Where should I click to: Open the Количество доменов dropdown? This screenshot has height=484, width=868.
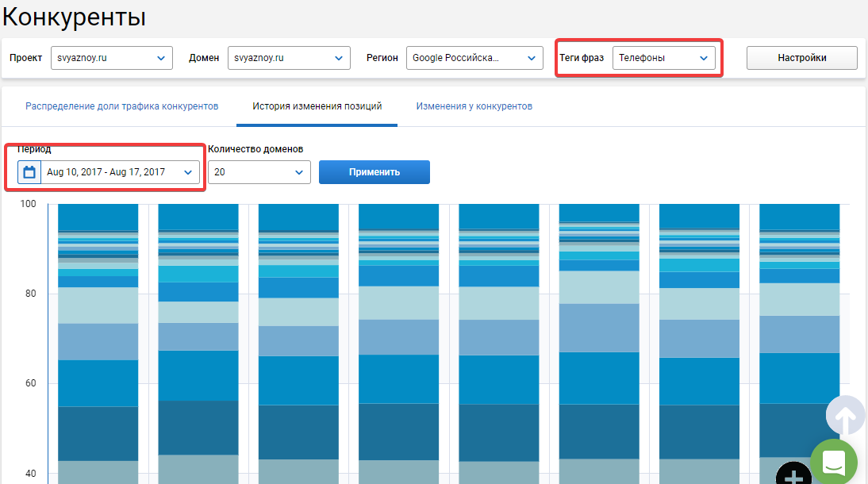(259, 172)
